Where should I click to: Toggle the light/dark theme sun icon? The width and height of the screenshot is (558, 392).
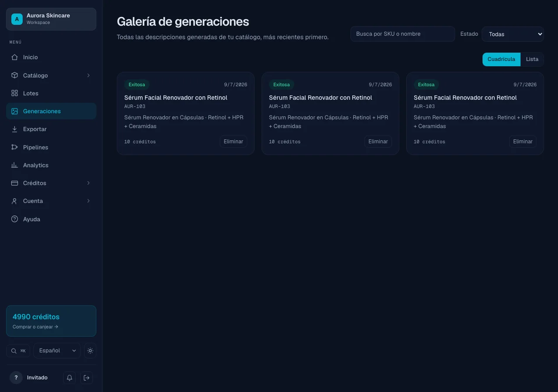click(x=90, y=351)
